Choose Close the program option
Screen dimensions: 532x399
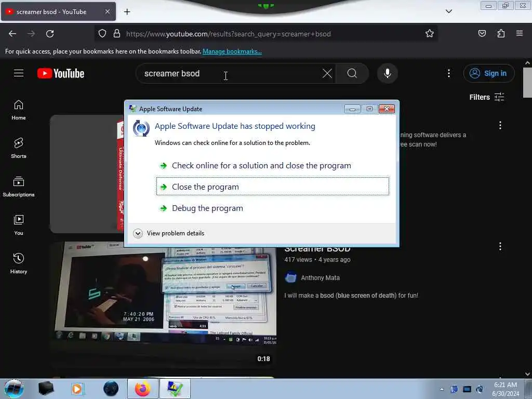[x=273, y=187]
